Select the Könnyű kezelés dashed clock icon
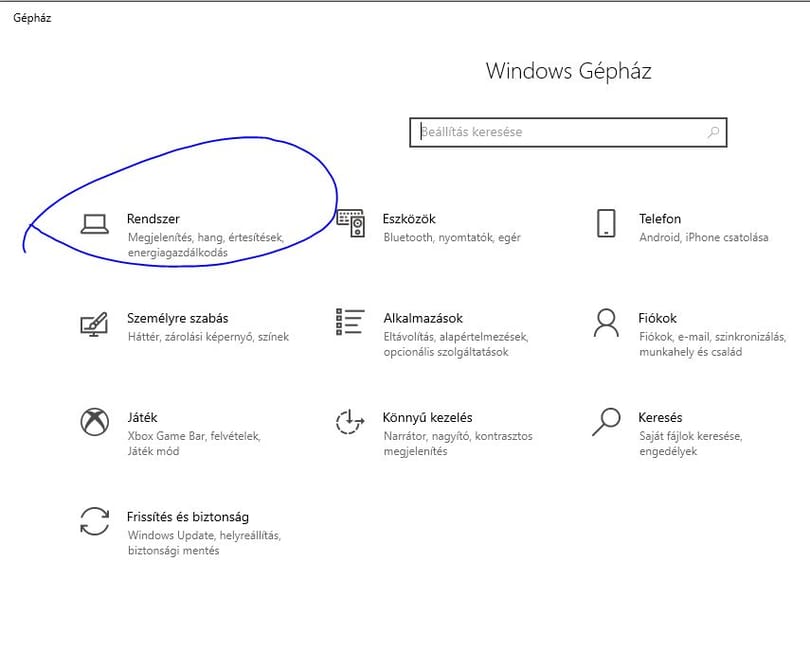The image size is (810, 666). click(350, 422)
